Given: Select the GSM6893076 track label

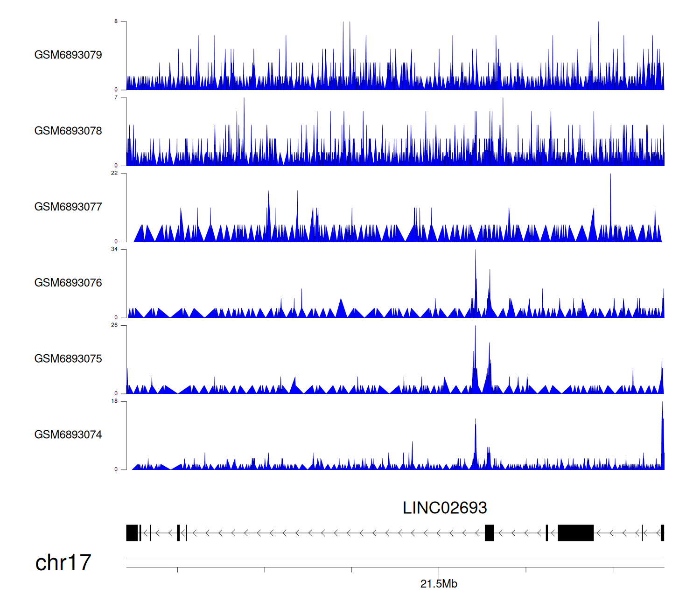Looking at the screenshot, I should 68,283.
